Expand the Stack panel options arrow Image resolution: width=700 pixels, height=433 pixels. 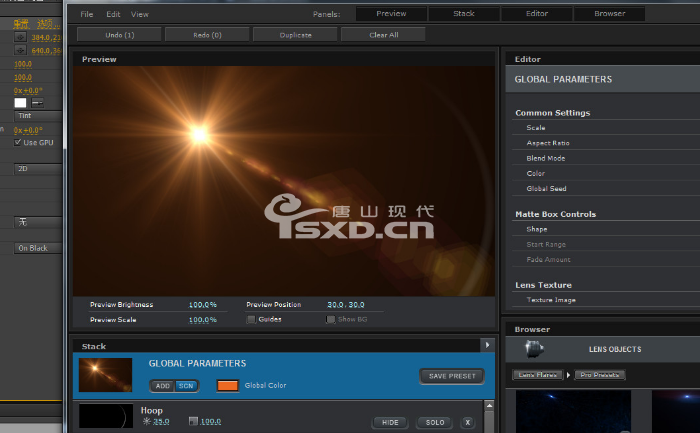[x=487, y=345]
